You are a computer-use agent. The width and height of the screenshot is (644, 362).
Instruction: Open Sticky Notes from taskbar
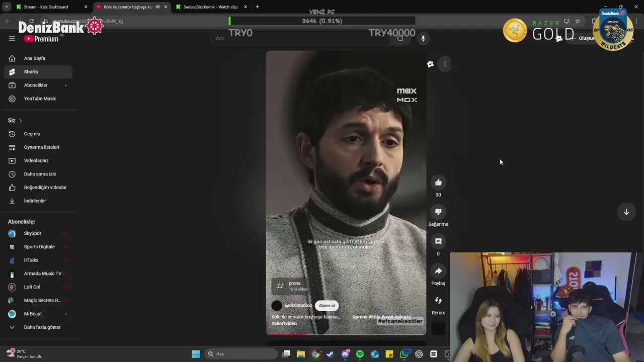[x=389, y=354]
